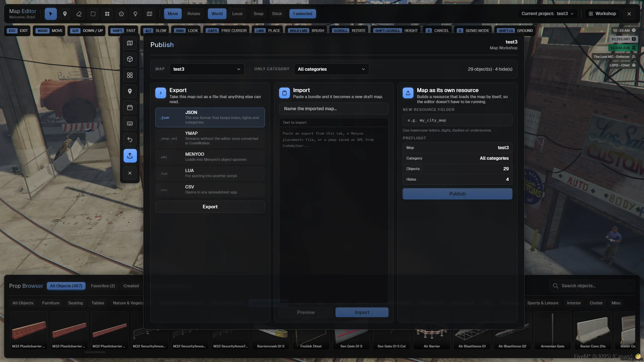Screen dimensions: 644x362
Task: Click in the new resource folder field
Action: point(457,120)
